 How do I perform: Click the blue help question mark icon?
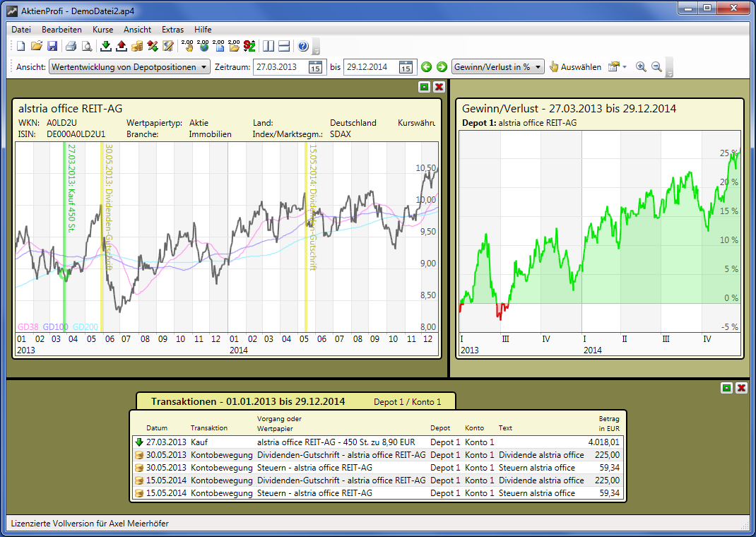click(x=303, y=47)
